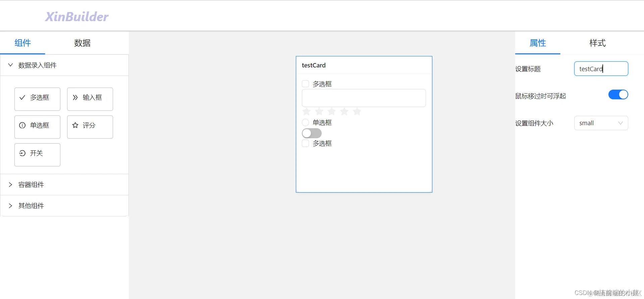Select the fourth rating star in card
Screen dimensions: 644x299
pos(344,111)
